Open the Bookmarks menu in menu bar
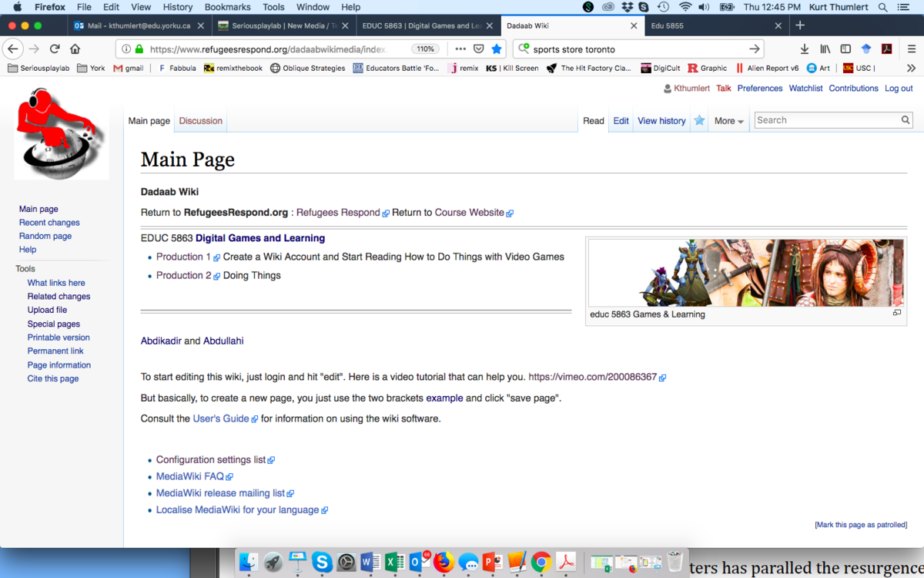Screen dimensions: 924x578 pos(227,7)
